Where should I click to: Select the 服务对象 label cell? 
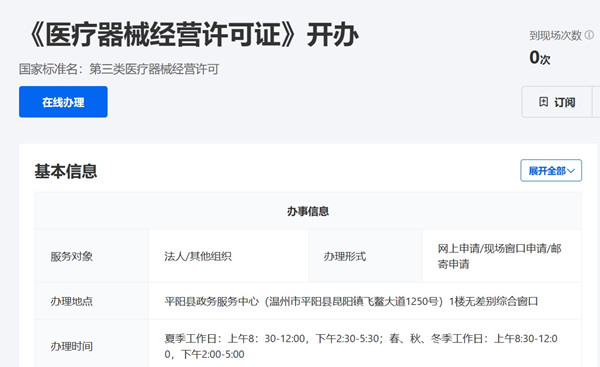click(x=92, y=256)
